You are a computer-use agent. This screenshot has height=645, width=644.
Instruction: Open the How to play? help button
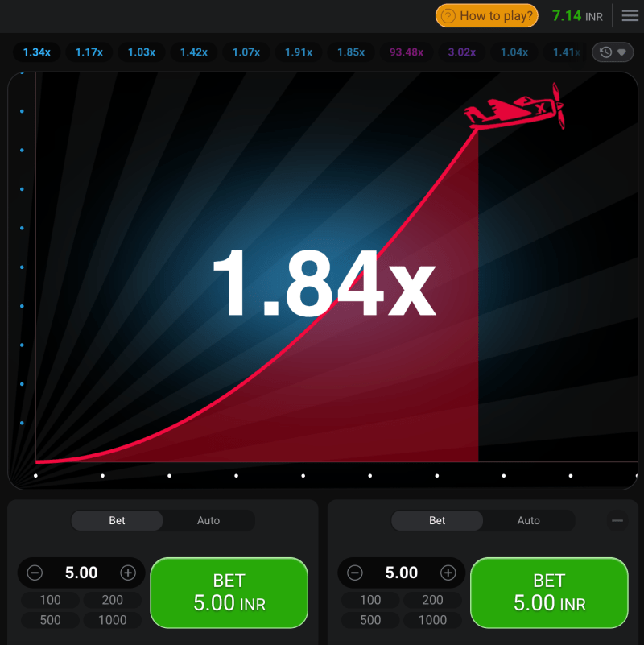[488, 16]
